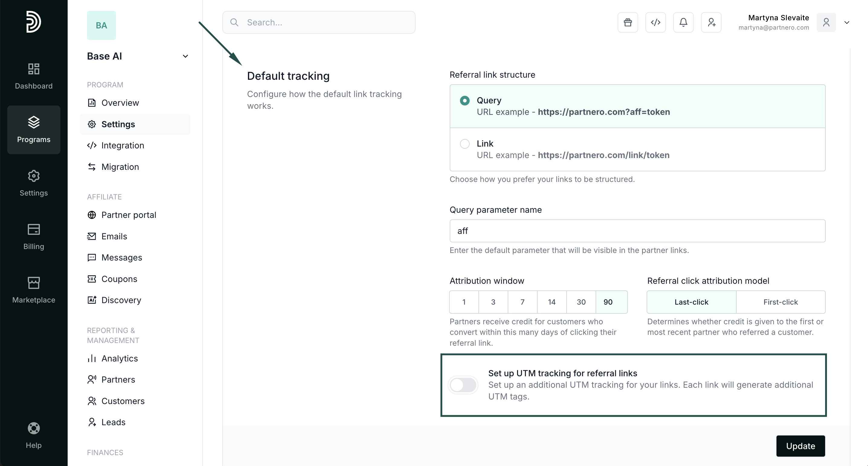Click the Query parameter name field
The image size is (868, 466).
637,231
